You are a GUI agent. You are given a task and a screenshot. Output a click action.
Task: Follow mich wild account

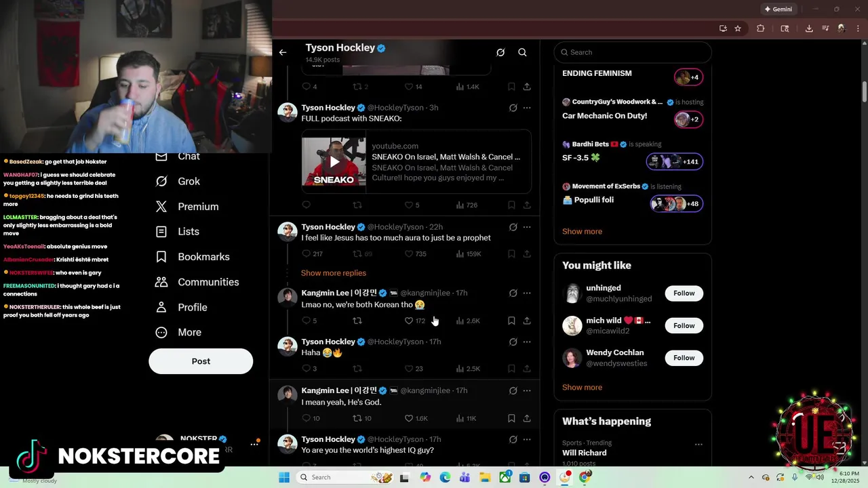pos(684,325)
